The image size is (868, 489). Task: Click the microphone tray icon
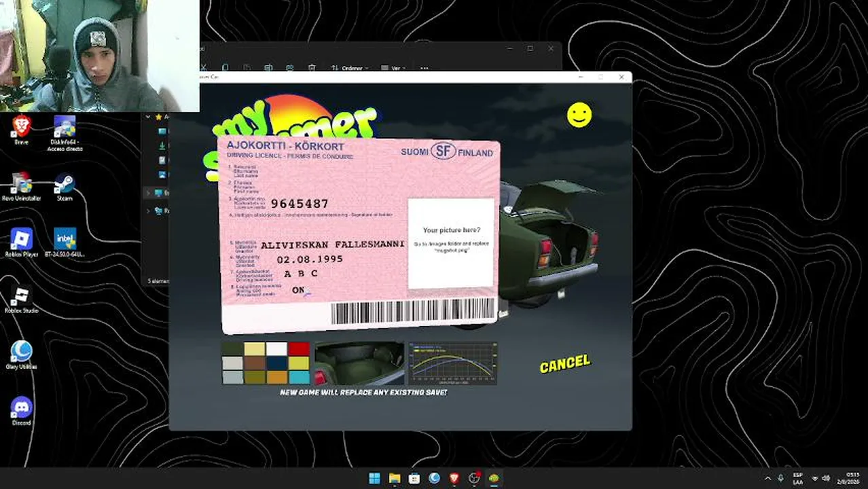(781, 478)
